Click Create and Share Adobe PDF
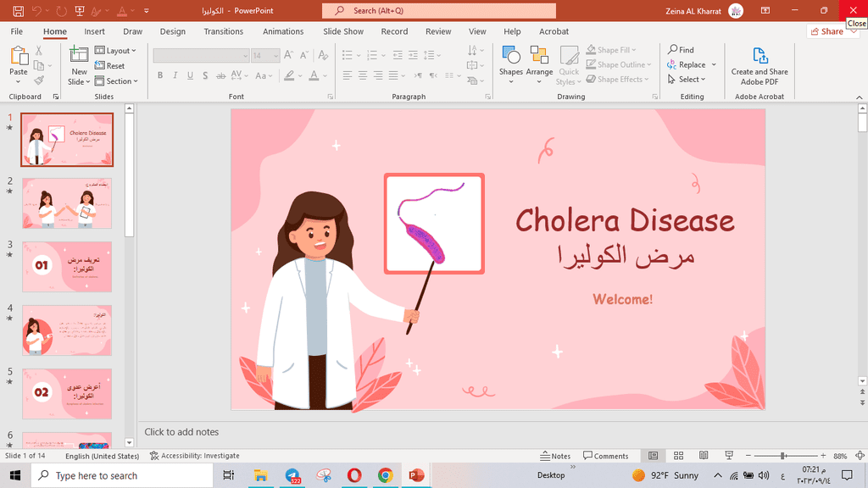The width and height of the screenshot is (868, 488). tap(759, 66)
